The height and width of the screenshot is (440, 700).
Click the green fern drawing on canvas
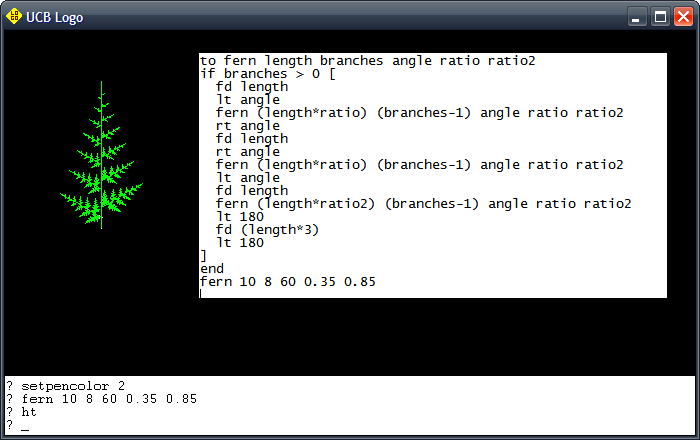coord(101,155)
